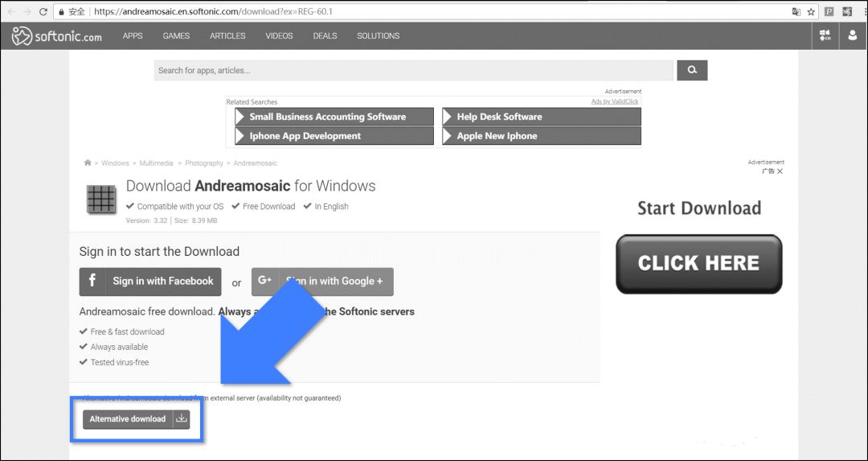Click the CLICK HERE ad button
The image size is (868, 461).
(698, 264)
